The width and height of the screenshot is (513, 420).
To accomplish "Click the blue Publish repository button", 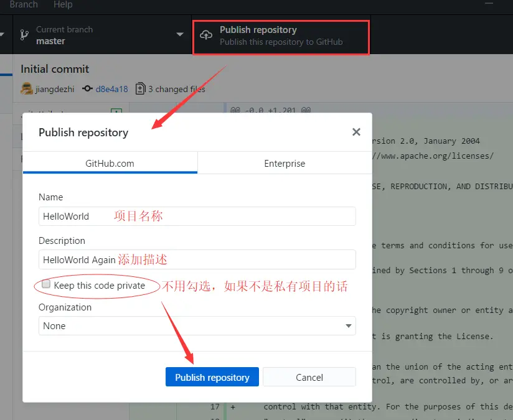I will [x=212, y=377].
